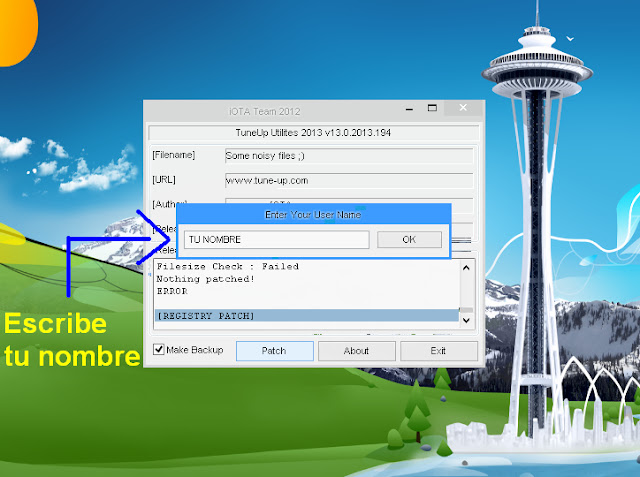This screenshot has width=640, height=477.
Task: Click the URL field www.tune-up.com
Action: click(x=349, y=180)
